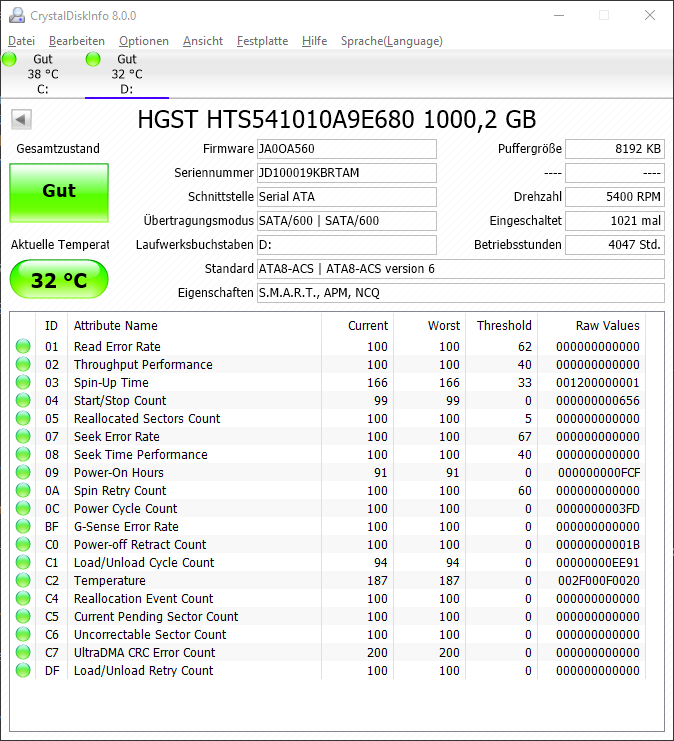Click the status icon for Current Pending Sector Count
The height and width of the screenshot is (741, 674).
pyautogui.click(x=23, y=616)
